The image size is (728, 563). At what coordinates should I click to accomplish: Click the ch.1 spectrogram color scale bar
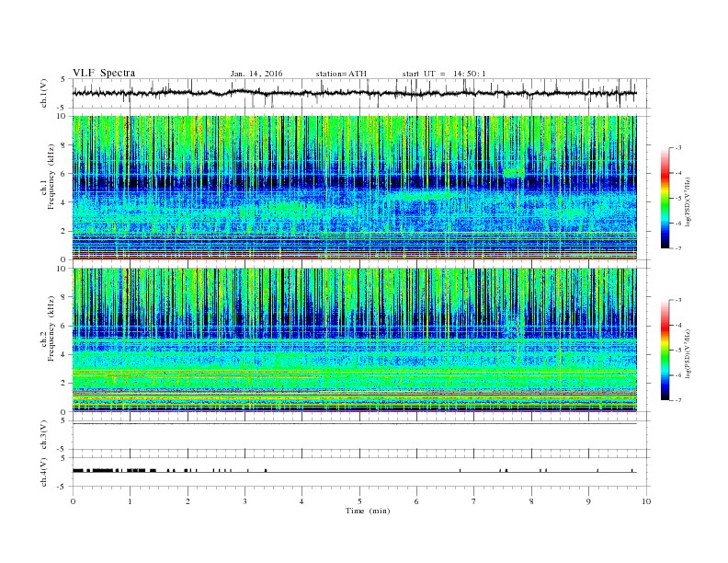coord(665,198)
